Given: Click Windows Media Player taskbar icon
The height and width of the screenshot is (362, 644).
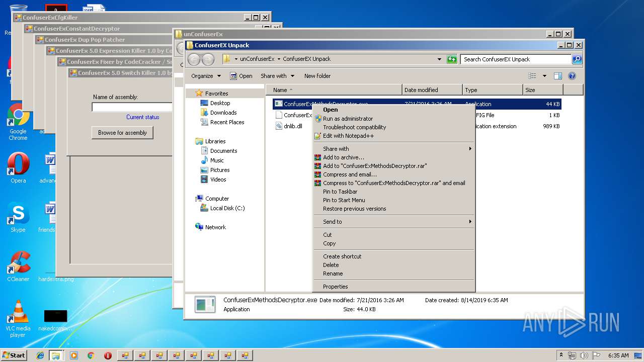Looking at the screenshot, I should click(x=74, y=355).
